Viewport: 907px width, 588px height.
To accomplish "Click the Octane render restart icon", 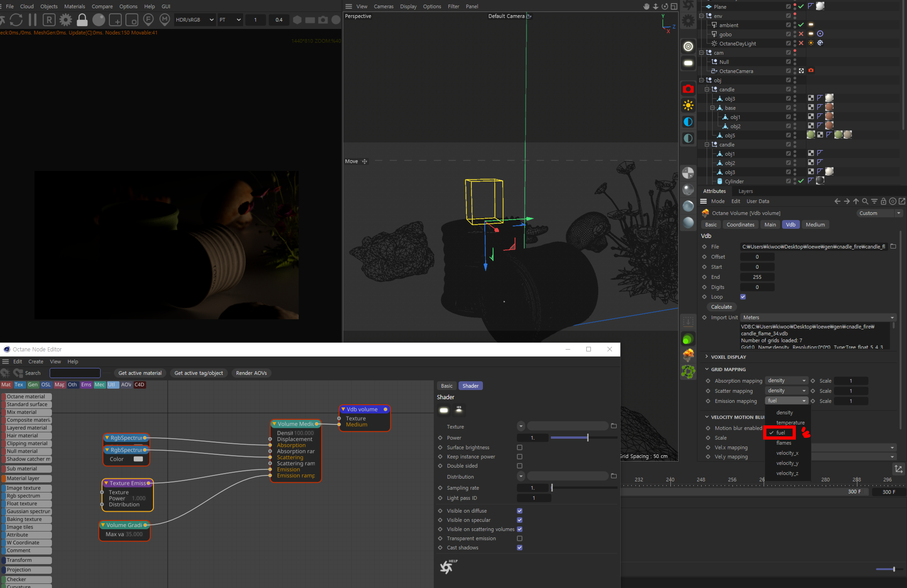I will (x=16, y=20).
